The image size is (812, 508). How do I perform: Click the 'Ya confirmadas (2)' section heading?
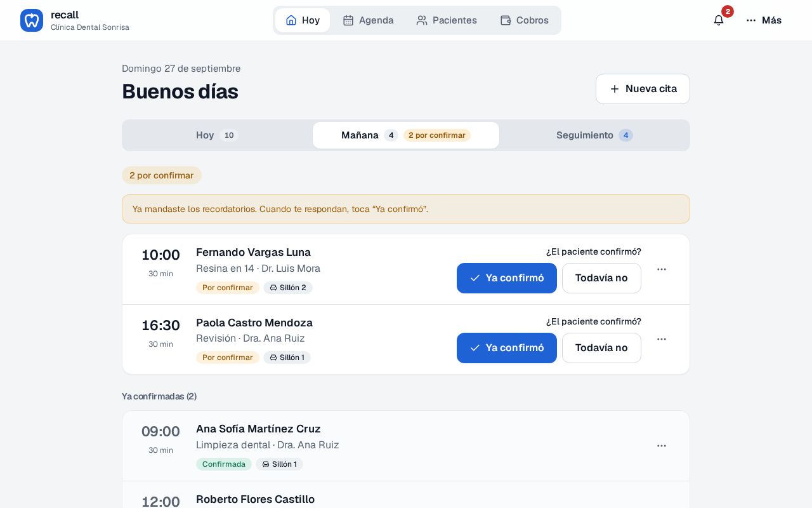(x=159, y=396)
